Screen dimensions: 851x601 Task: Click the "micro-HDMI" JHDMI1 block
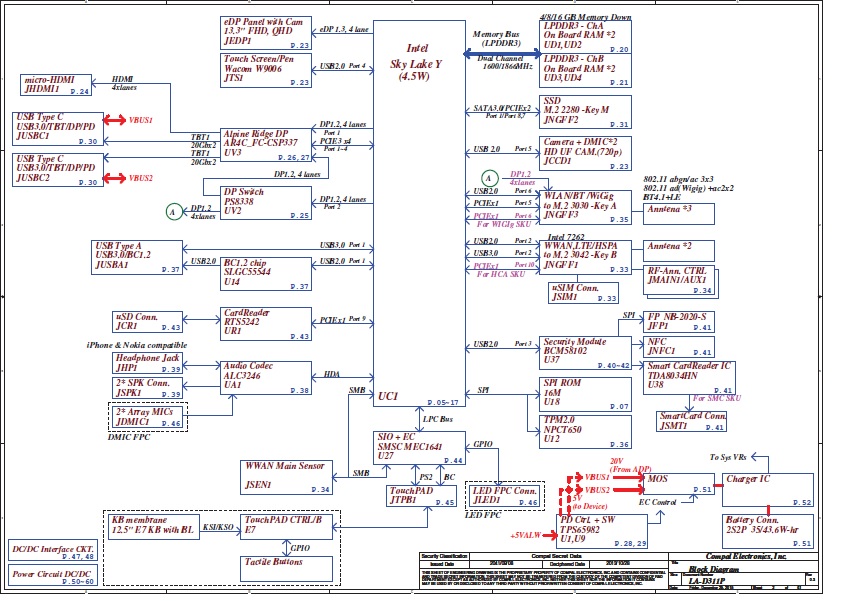[x=56, y=85]
